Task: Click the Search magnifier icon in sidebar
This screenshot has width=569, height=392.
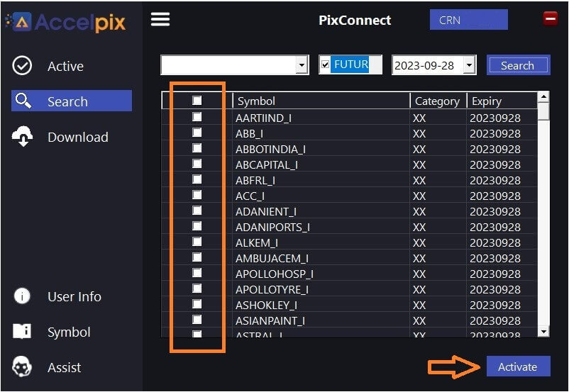Action: [x=23, y=101]
